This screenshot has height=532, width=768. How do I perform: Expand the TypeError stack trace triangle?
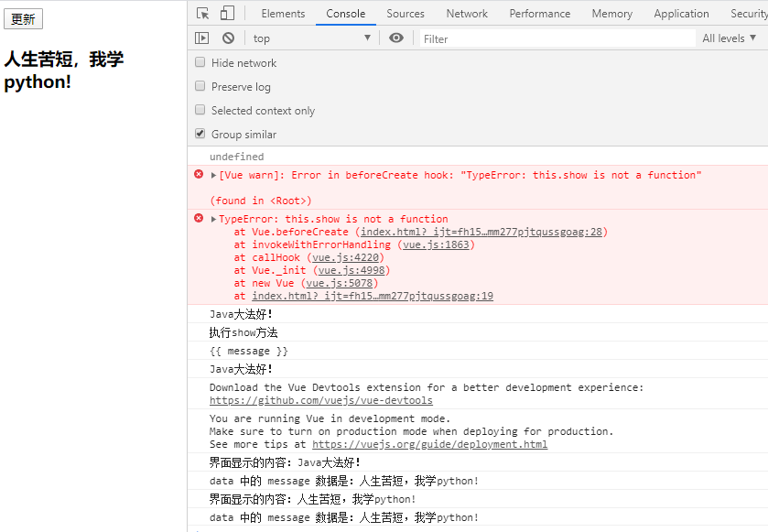pos(214,219)
